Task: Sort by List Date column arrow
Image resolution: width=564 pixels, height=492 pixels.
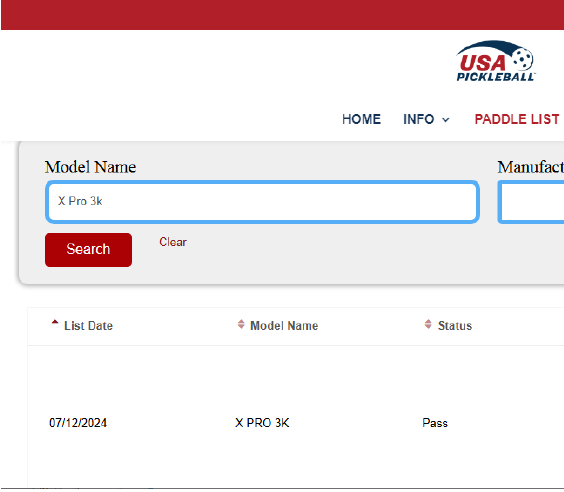Action: [55, 323]
